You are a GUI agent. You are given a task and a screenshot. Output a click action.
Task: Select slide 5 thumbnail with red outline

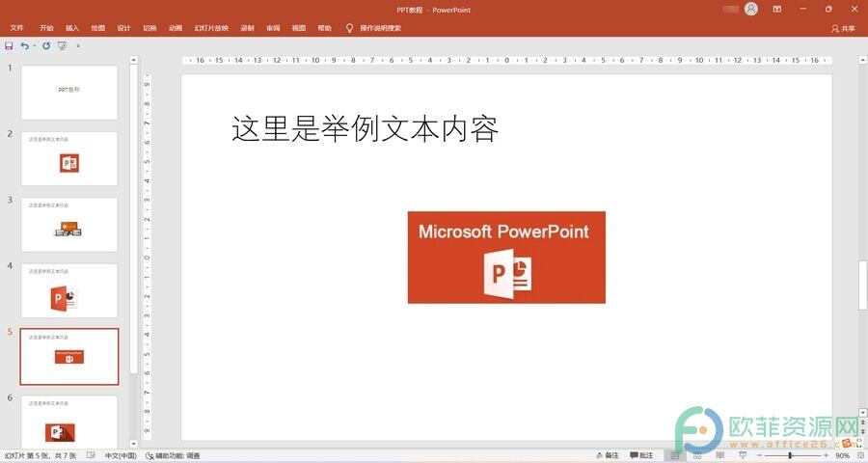point(69,356)
